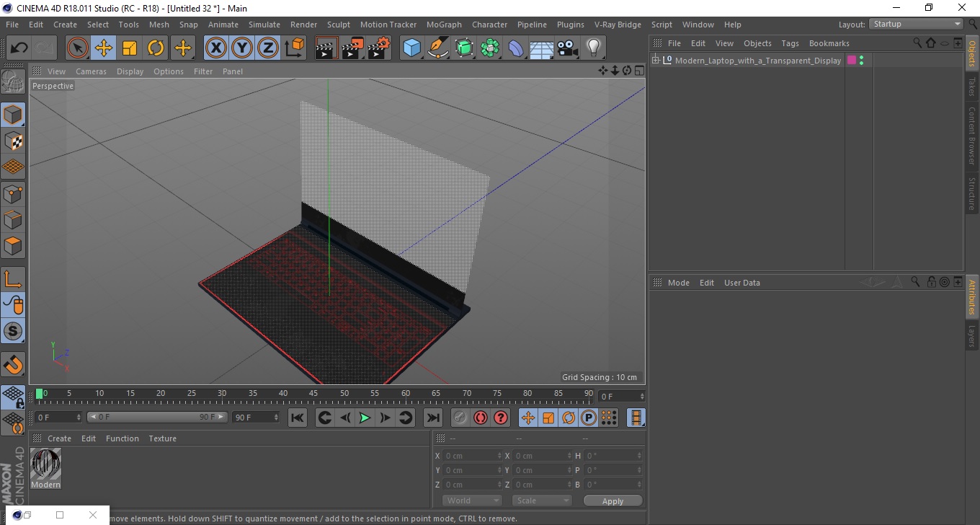
Task: Expand the Modern_Laptop object tree
Action: pyautogui.click(x=656, y=61)
